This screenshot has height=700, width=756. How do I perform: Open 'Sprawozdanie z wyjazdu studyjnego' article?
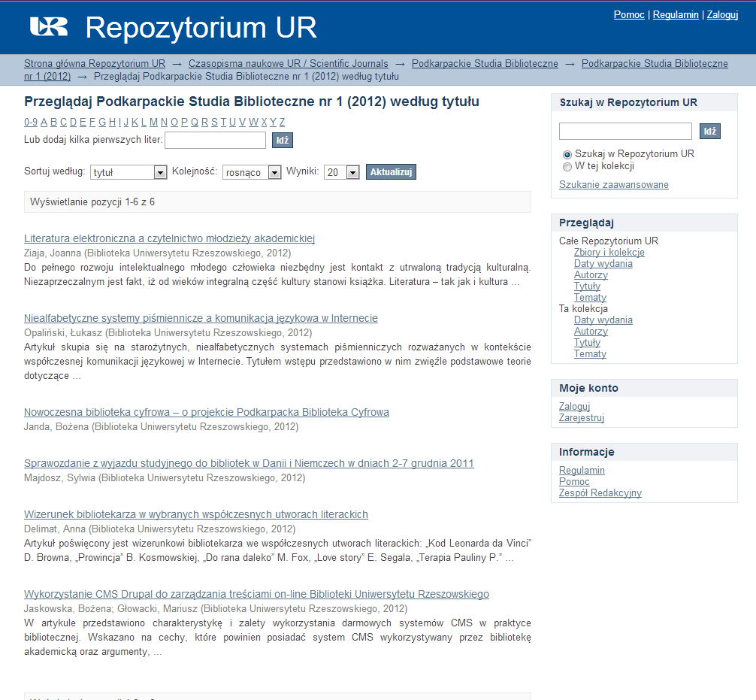coord(249,464)
